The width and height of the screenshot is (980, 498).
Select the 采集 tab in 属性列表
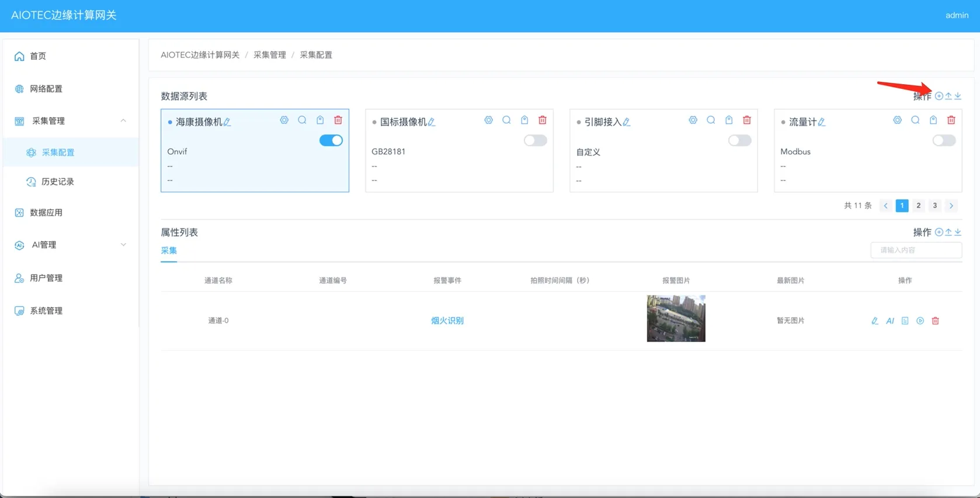[x=169, y=251]
